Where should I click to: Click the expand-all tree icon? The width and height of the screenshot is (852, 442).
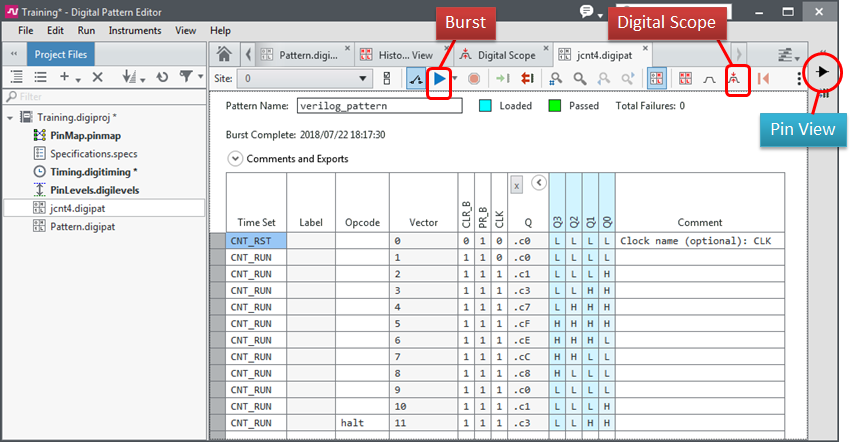click(x=17, y=77)
